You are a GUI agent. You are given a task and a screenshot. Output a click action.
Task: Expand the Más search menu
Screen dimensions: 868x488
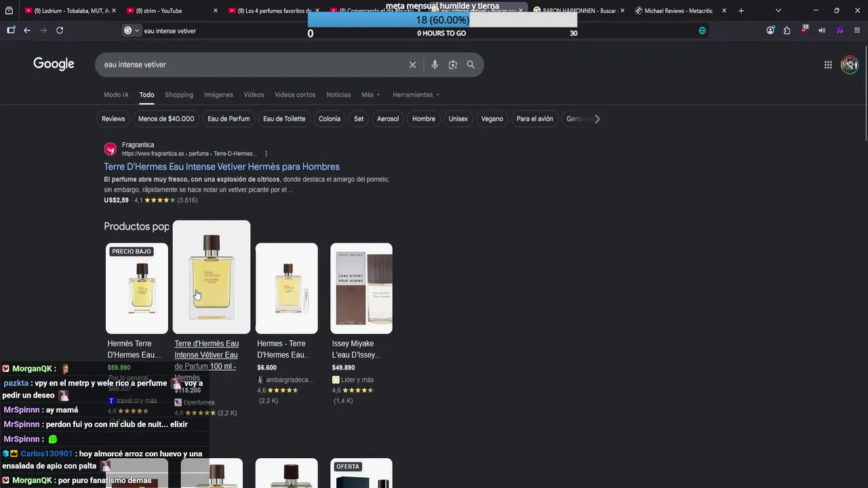click(371, 95)
